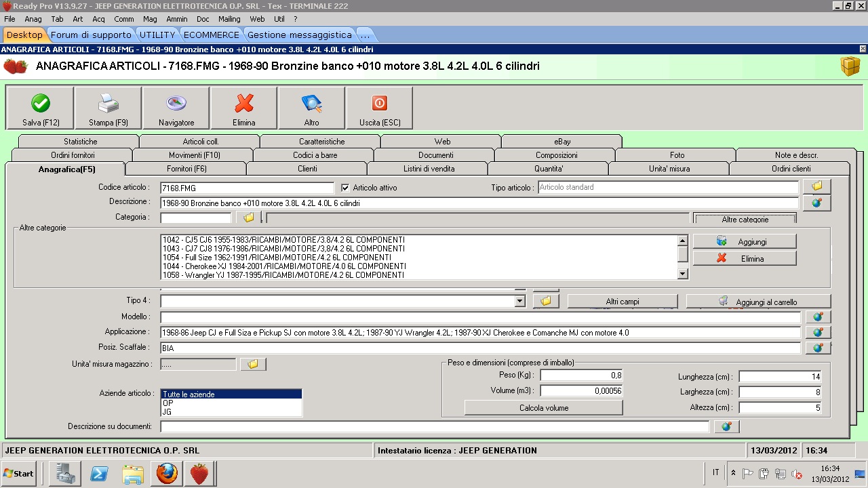
Task: Select 'Tutte le aziende' in Aziende articolo
Action: (231, 394)
